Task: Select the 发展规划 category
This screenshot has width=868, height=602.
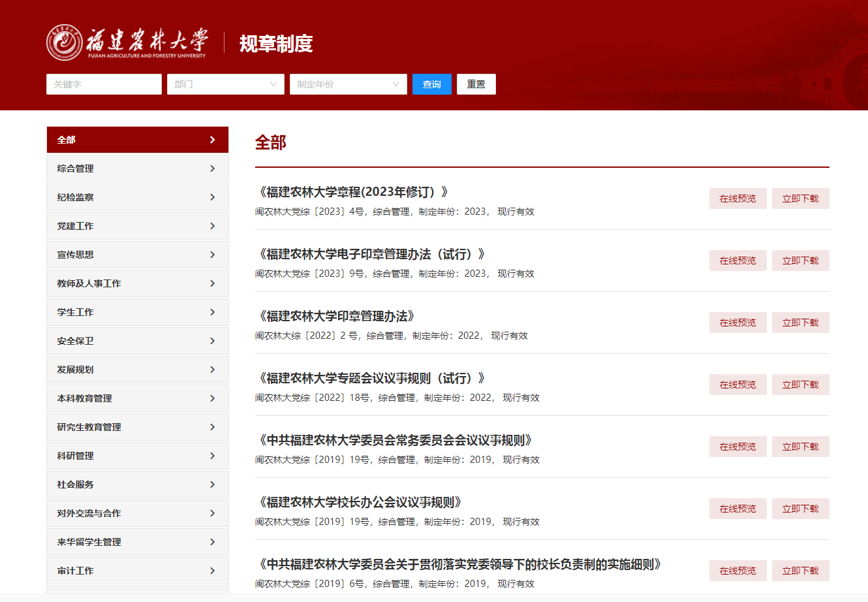Action: coord(138,370)
